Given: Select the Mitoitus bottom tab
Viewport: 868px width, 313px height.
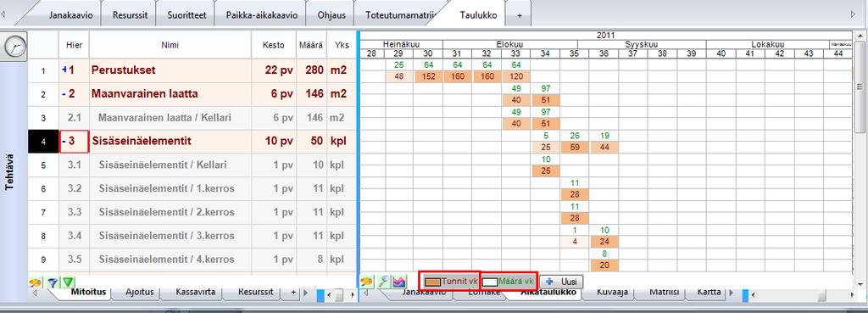Looking at the screenshot, I should tap(87, 292).
